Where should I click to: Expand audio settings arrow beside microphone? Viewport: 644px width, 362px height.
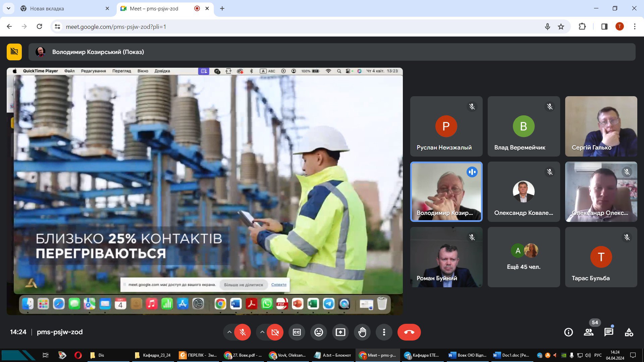(229, 332)
